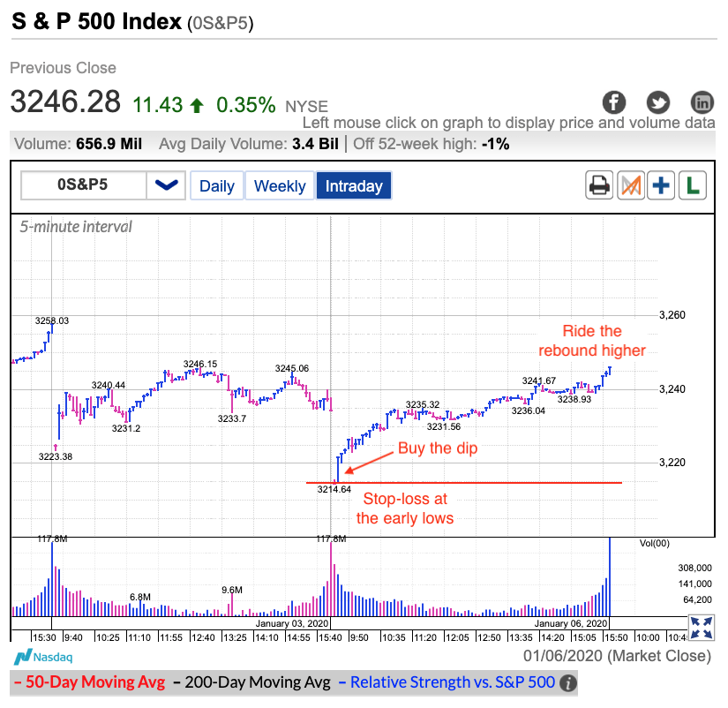This screenshot has height=708, width=728.
Task: Click the 3,220 price axis label
Action: (672, 463)
